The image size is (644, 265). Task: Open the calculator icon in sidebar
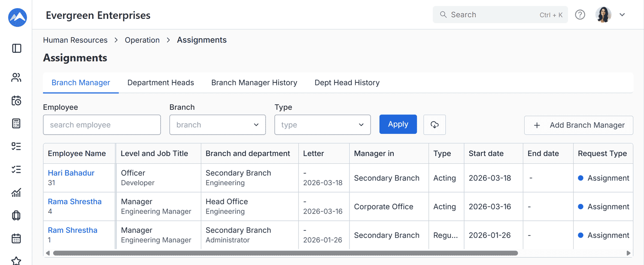[16, 124]
